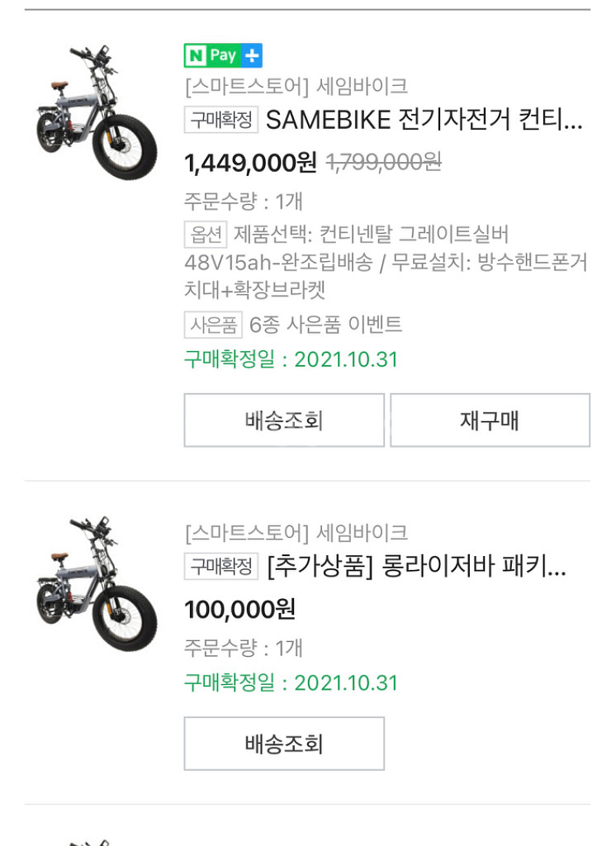Viewport: 616px width, 846px height.
Task: Visit first 세임바이크 스마트스토어 link
Action: (x=296, y=86)
